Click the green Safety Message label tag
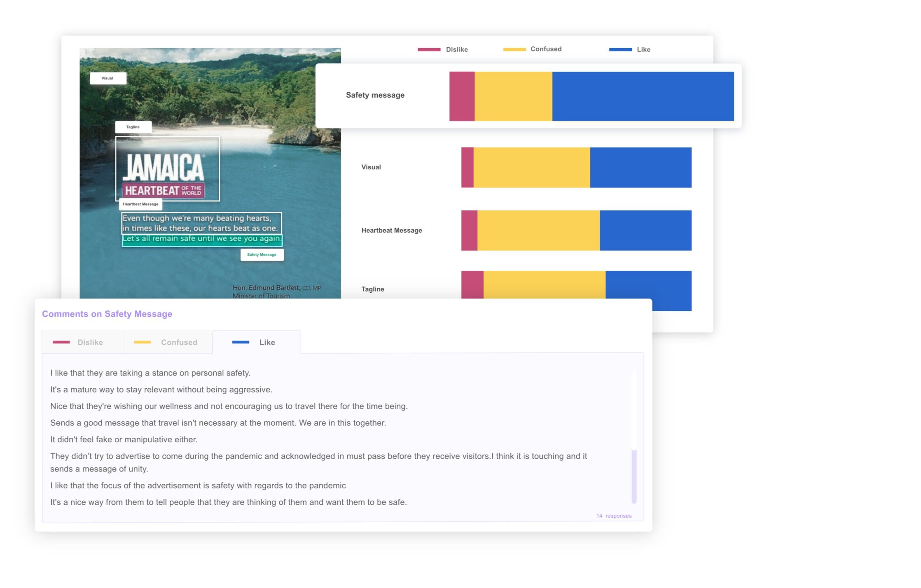 262,254
